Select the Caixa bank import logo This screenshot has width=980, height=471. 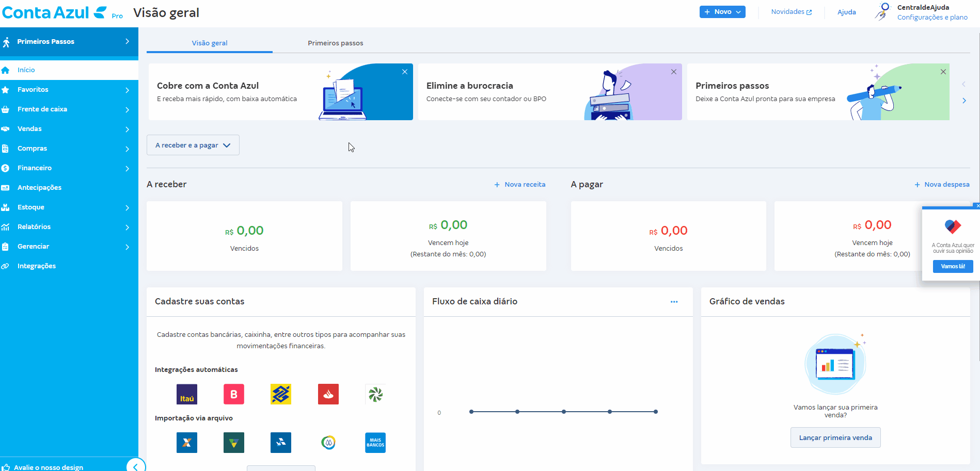187,443
